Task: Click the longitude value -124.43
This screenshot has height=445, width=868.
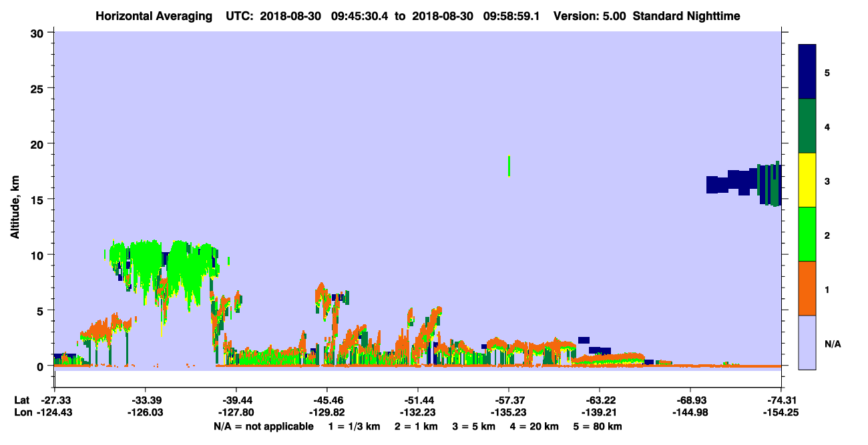Action: point(54,412)
